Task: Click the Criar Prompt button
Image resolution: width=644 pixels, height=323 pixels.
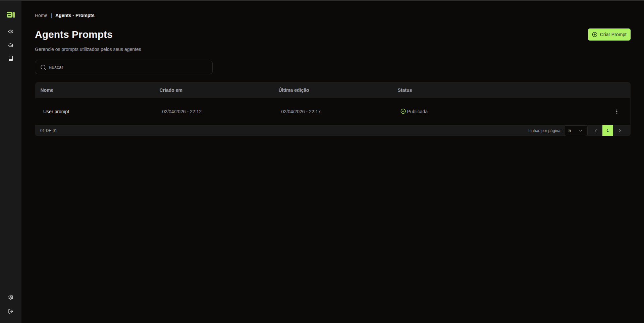Action: click(609, 35)
